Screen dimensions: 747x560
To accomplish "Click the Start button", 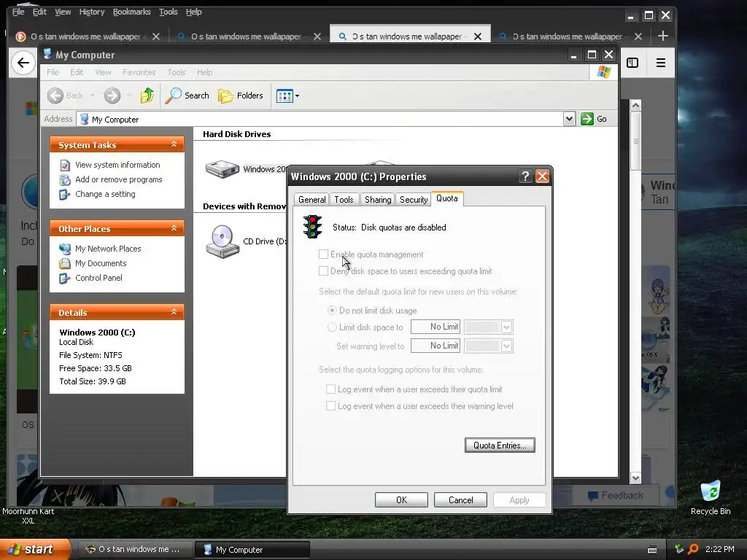I will (x=34, y=549).
